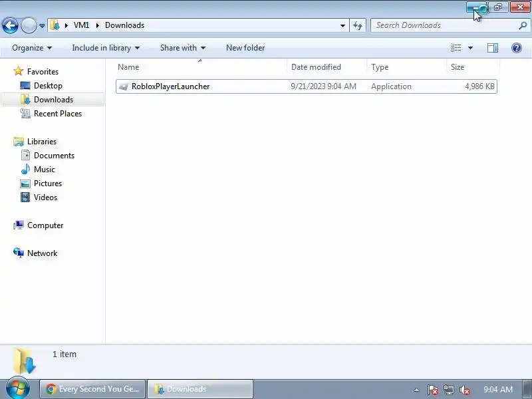Open the Share with menu
532x399 pixels.
(182, 48)
